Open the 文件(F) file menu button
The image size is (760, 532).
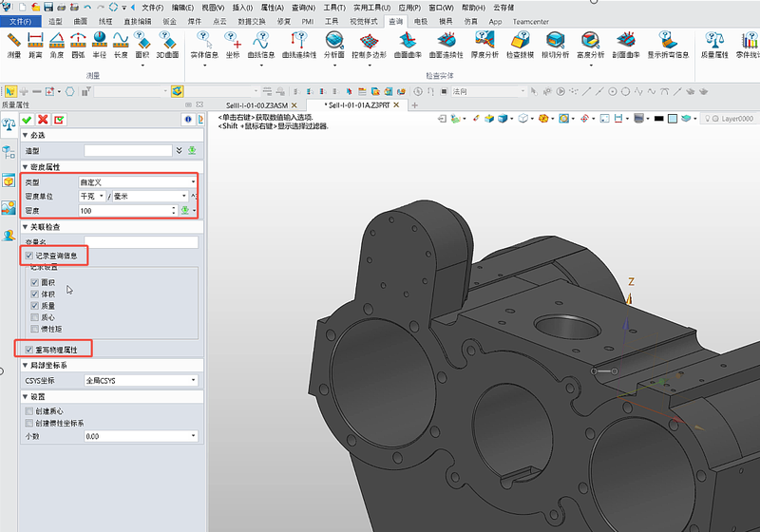point(20,20)
